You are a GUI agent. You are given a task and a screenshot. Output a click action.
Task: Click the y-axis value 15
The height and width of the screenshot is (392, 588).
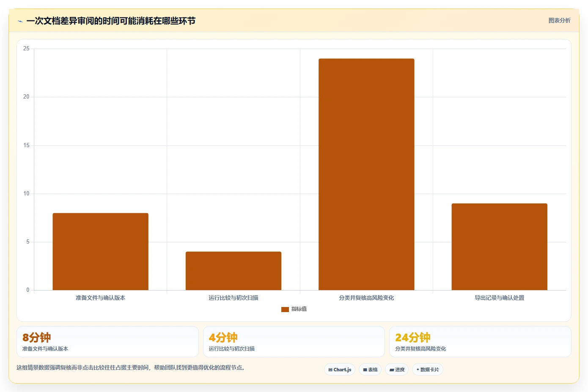tap(26, 145)
